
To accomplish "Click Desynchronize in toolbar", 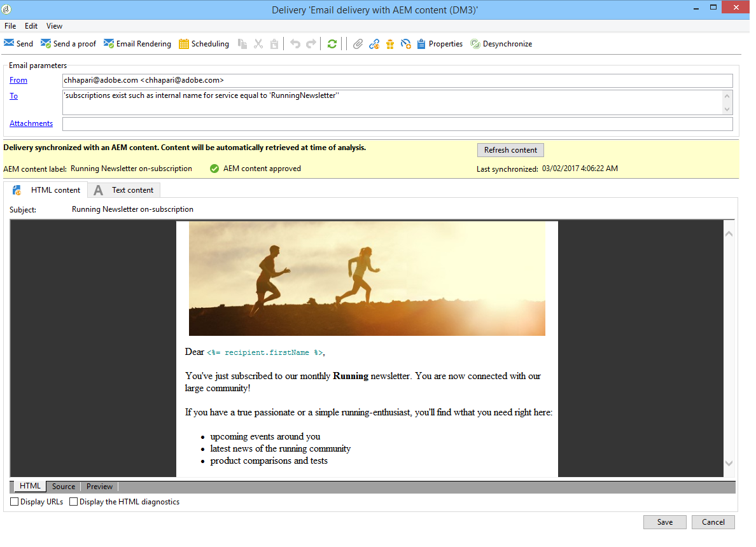I will point(501,44).
